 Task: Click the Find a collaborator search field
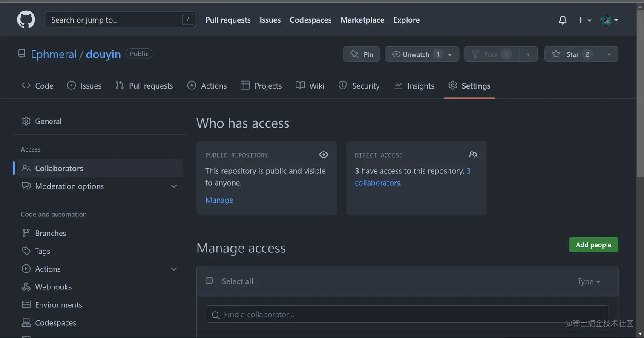[407, 315]
